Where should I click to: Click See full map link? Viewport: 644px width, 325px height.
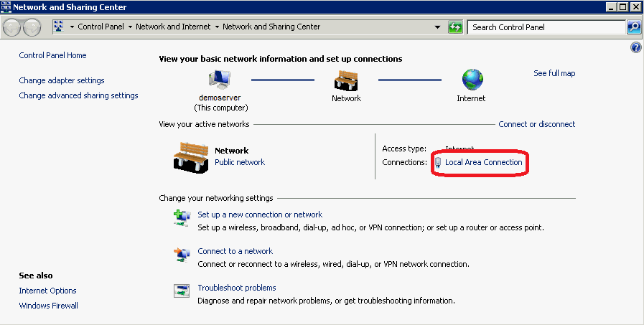pyautogui.click(x=554, y=74)
